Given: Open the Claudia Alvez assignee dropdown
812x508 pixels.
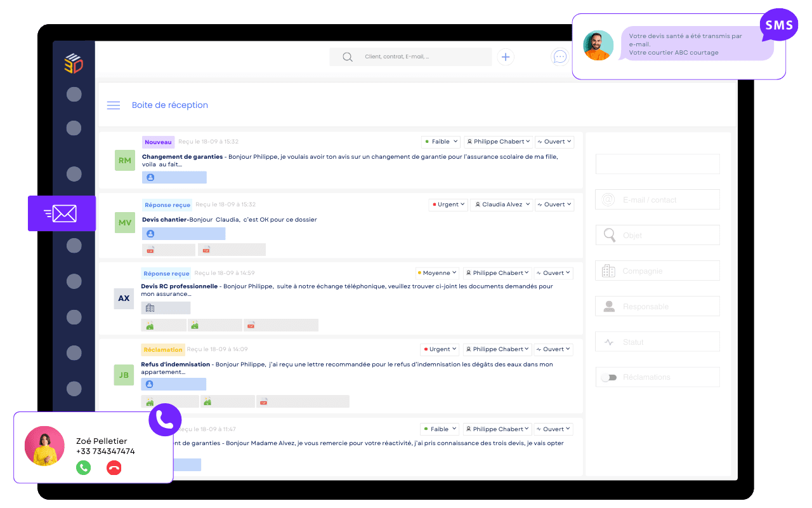Looking at the screenshot, I should (501, 204).
